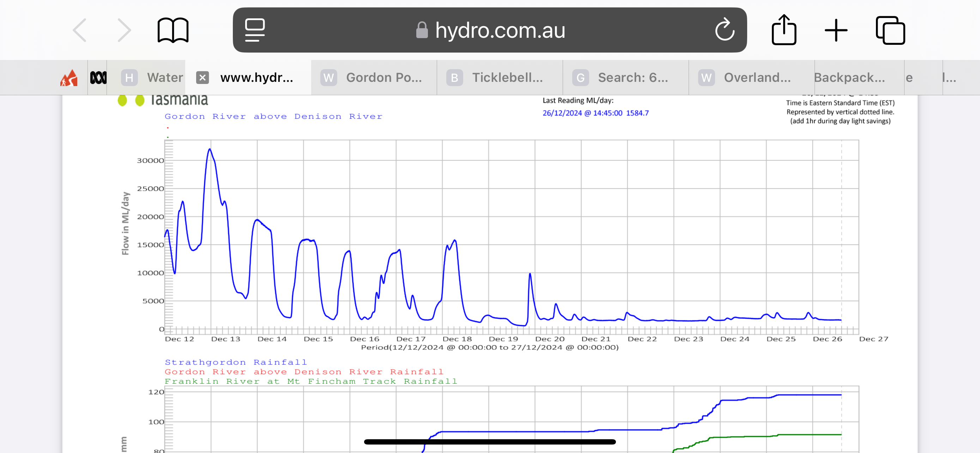
Task: Click 'Franklin River at Mt Fincham Track Rainfall' legend
Action: 311,381
